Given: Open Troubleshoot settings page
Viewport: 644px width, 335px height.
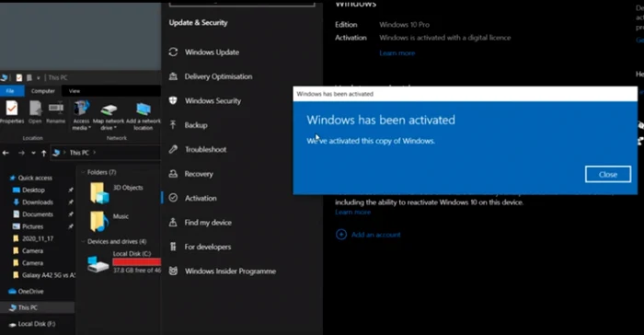Looking at the screenshot, I should coord(205,149).
